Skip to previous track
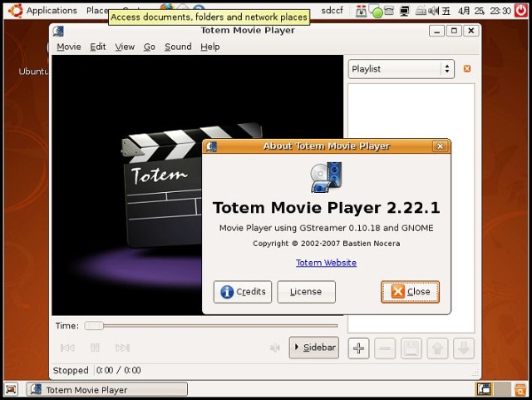 (67, 348)
